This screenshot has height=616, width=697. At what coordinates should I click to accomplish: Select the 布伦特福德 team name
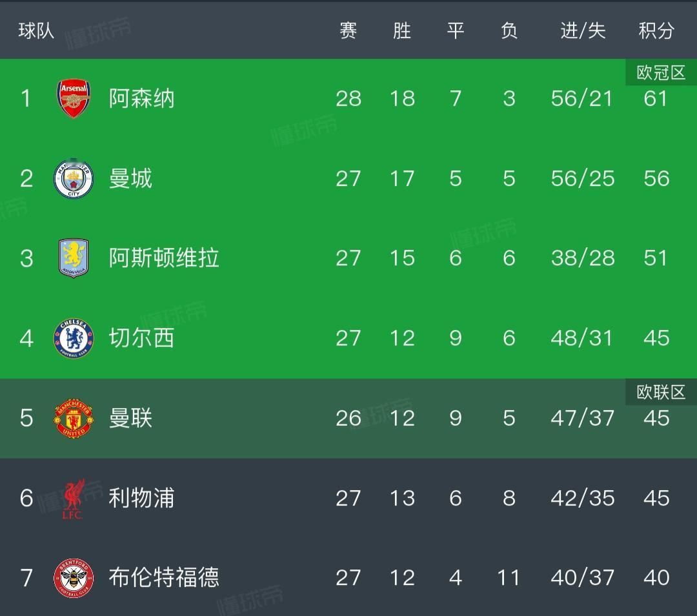coord(164,578)
